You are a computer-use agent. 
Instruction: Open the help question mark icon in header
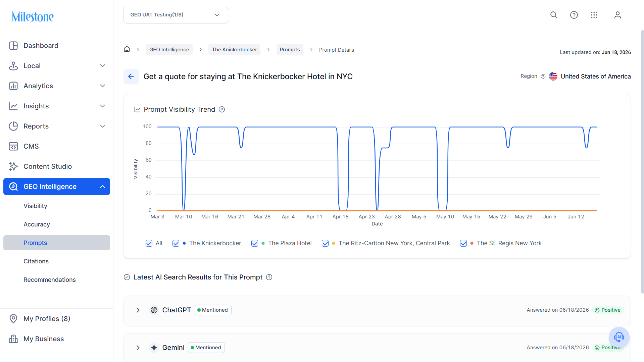574,15
